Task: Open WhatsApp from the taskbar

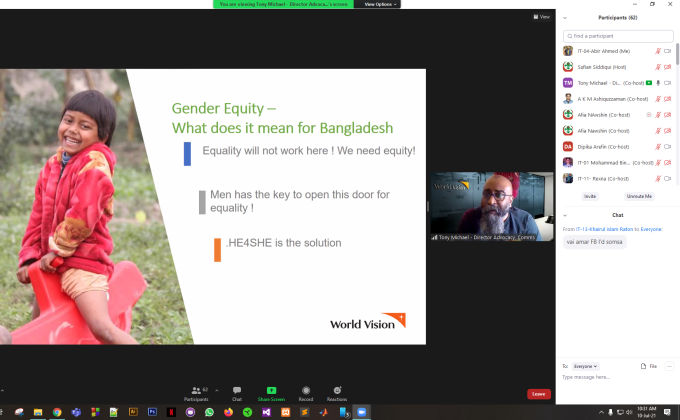Action: [209, 412]
